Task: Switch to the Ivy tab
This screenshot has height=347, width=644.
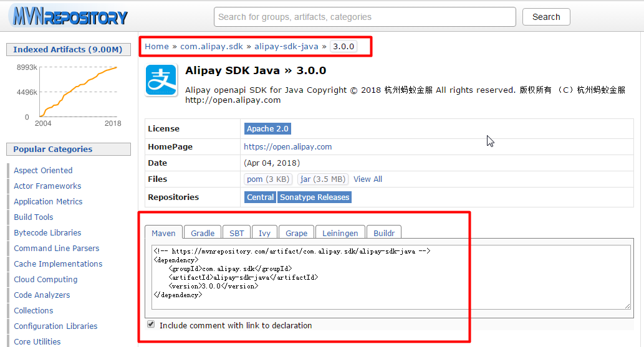Action: click(264, 232)
